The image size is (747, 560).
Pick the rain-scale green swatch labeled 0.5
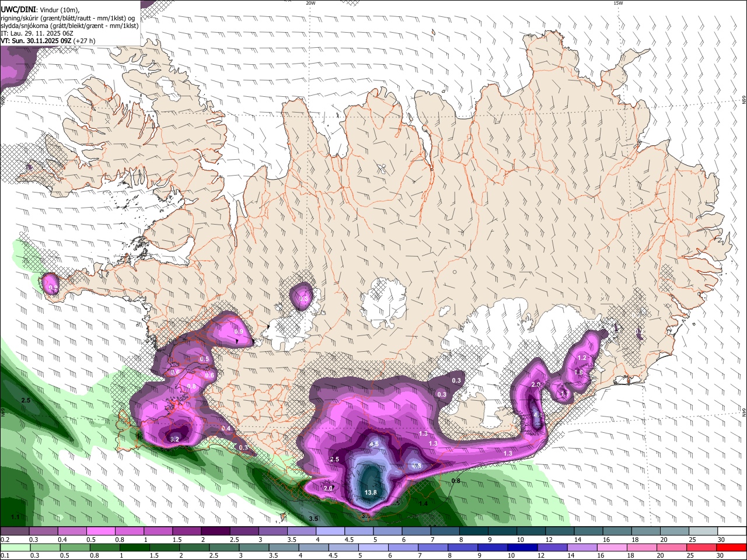[75, 548]
